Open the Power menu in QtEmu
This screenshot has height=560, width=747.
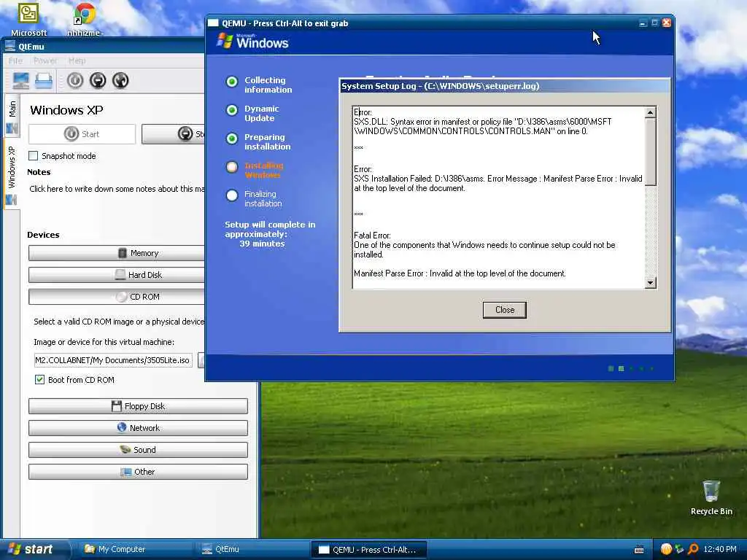pyautogui.click(x=45, y=61)
